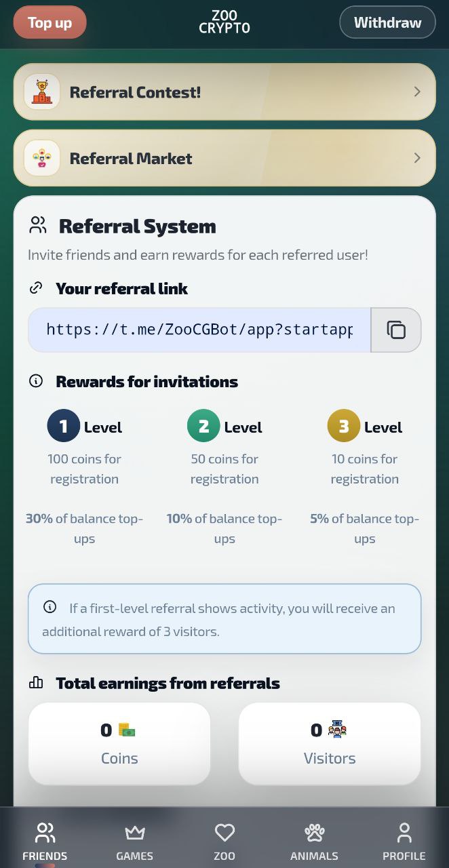Tap the link icon beside Your referral link
The height and width of the screenshot is (868, 449).
(36, 288)
